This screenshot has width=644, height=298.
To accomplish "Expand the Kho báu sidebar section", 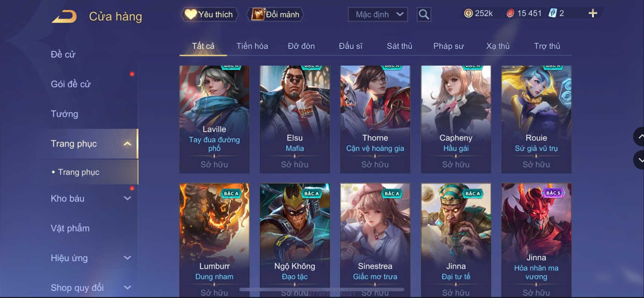I will pyautogui.click(x=127, y=198).
